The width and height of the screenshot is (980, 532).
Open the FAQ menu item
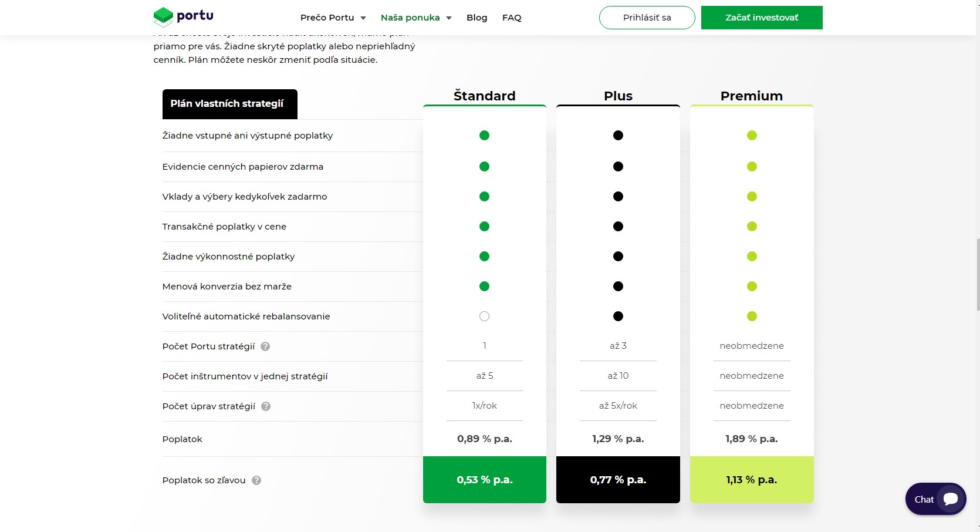coord(512,18)
